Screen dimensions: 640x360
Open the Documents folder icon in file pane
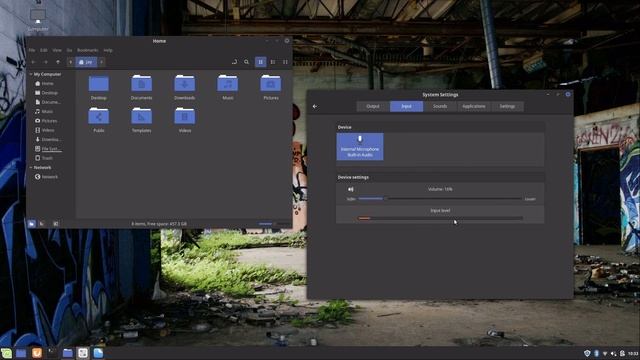[x=142, y=84]
